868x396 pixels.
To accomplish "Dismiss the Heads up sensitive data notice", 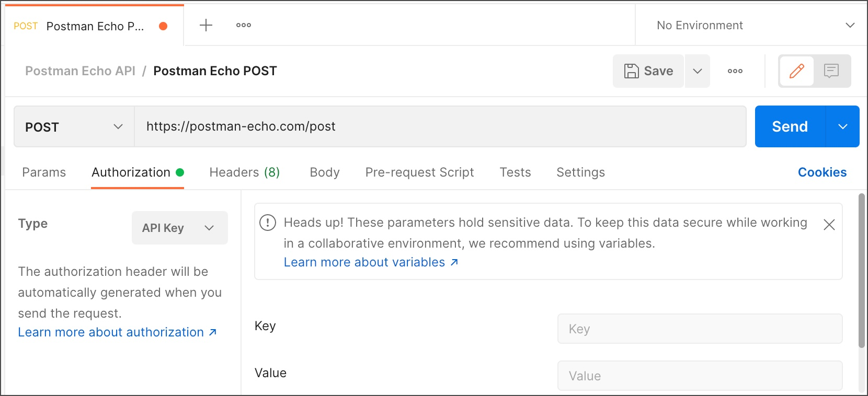I will click(x=829, y=225).
